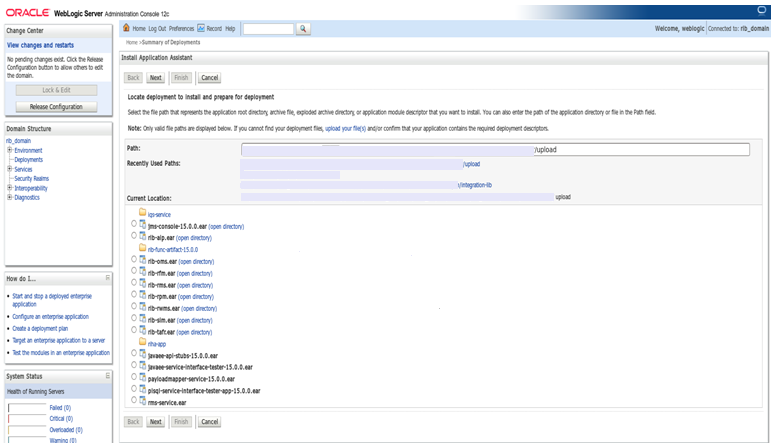Click upload your file(s) link
This screenshot has height=443, width=771.
point(345,129)
